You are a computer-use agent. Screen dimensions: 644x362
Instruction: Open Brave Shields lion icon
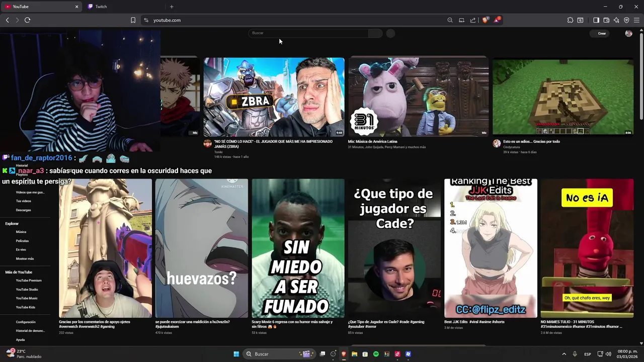point(486,20)
